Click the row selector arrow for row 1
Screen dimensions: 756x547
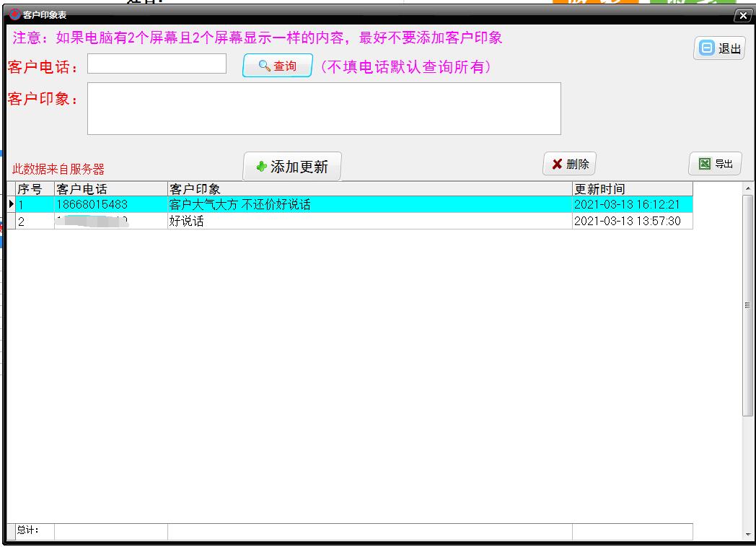pyautogui.click(x=12, y=204)
